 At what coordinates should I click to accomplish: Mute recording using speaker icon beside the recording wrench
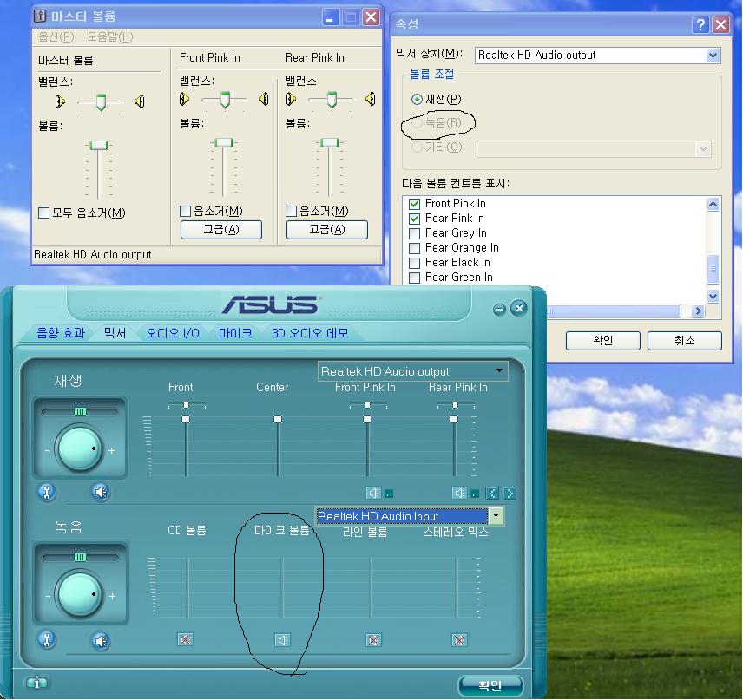pyautogui.click(x=101, y=641)
